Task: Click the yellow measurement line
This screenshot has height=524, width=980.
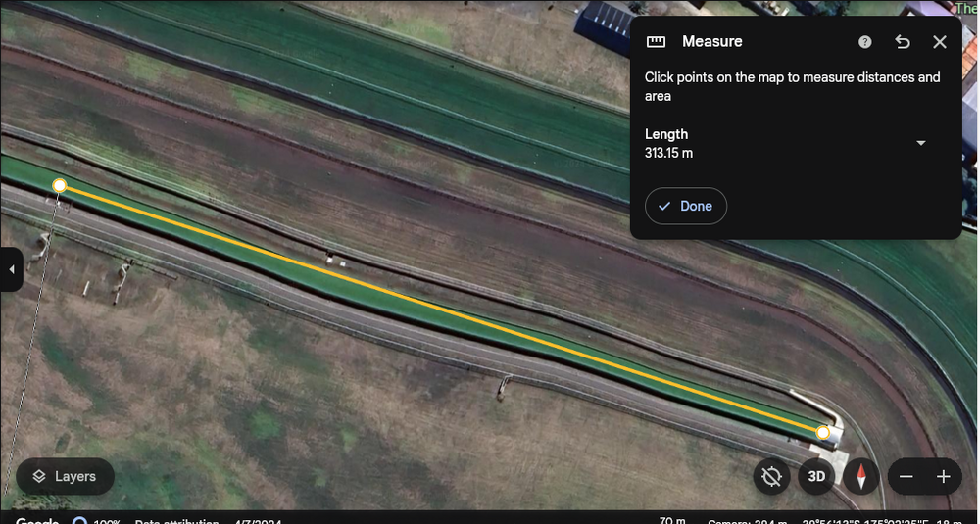Action: click(441, 309)
